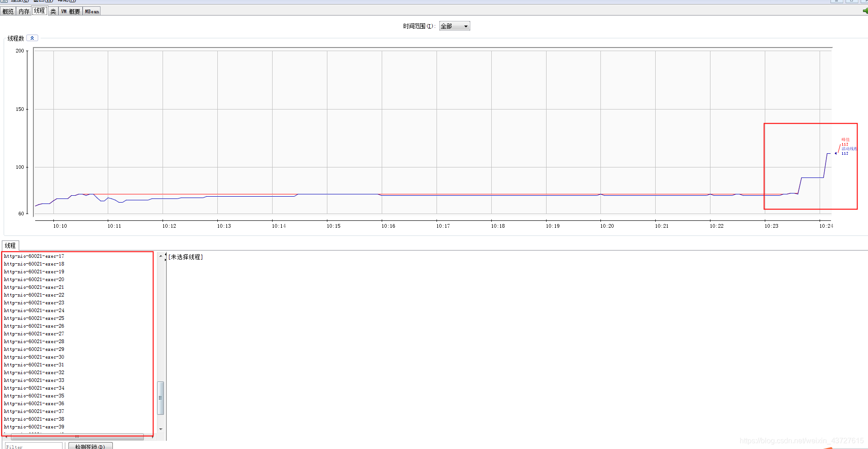Click the thread list vertical scrollbar thumb
The image size is (868, 449).
[x=160, y=398]
